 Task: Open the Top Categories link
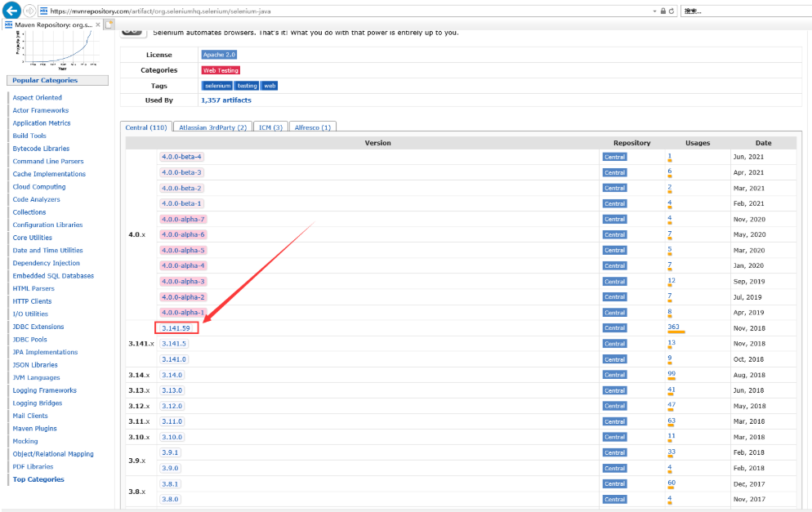38,479
